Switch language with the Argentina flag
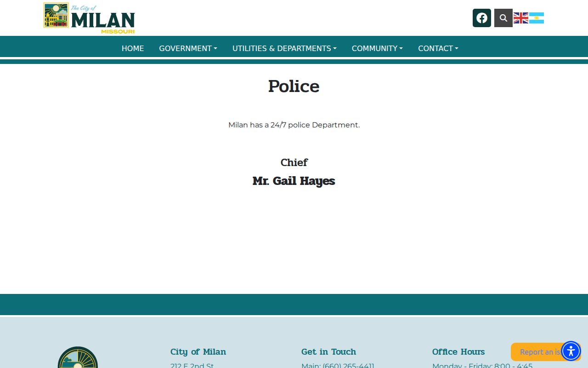588x368 pixels. pos(537,18)
